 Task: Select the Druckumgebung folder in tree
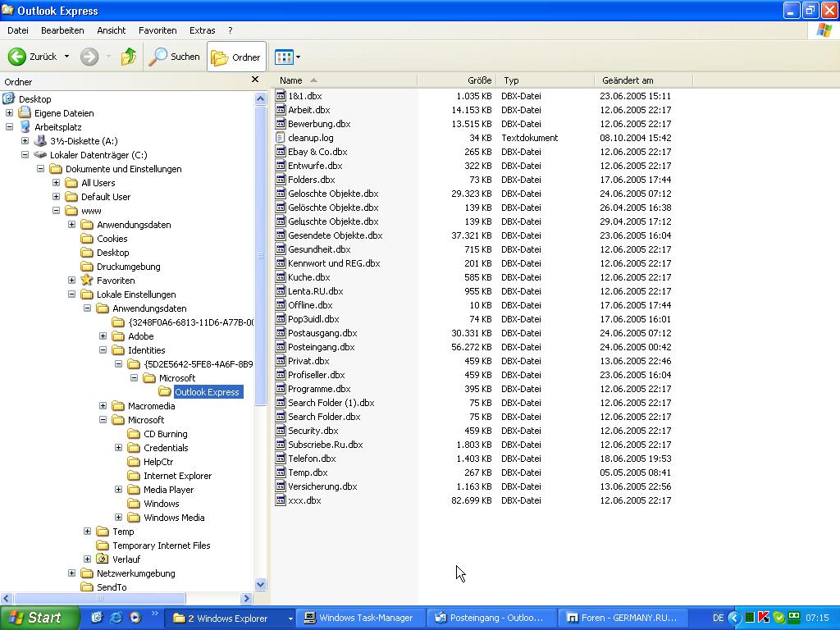tap(129, 267)
